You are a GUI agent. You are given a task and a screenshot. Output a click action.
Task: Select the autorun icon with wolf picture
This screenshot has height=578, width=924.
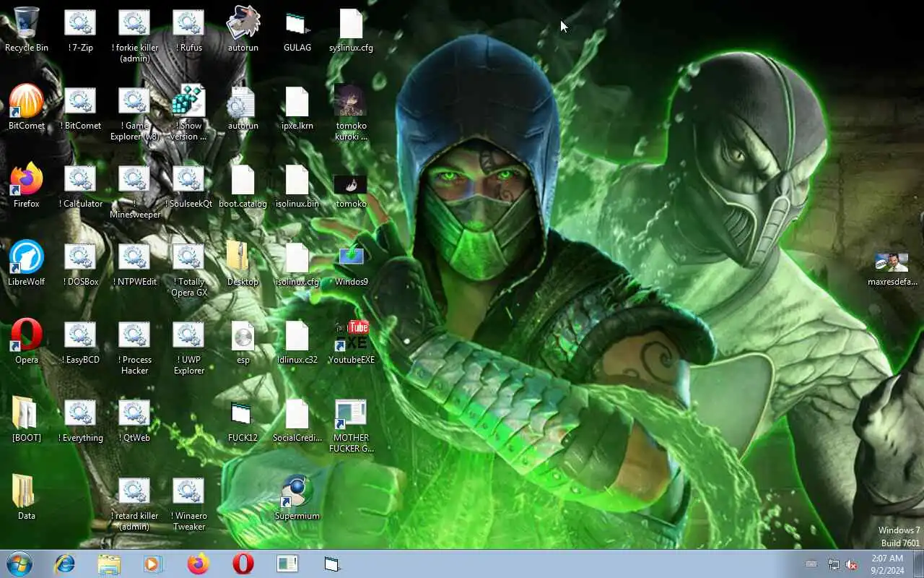243,30
